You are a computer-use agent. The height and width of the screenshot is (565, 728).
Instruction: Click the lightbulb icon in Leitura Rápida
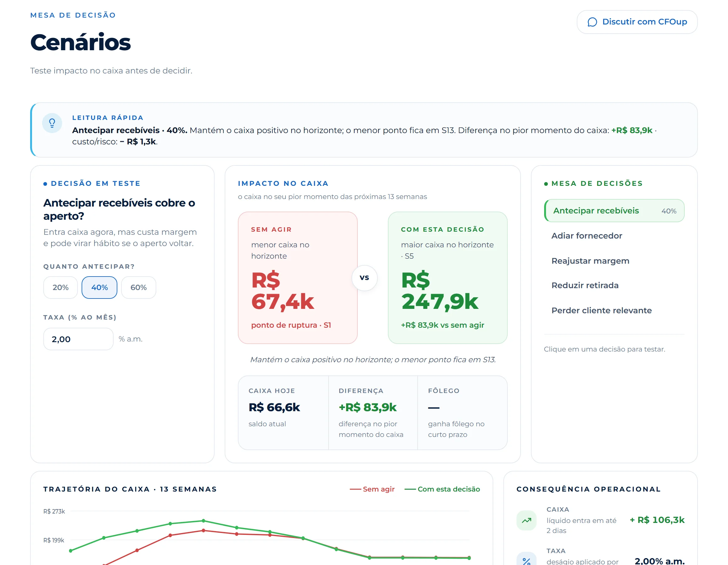pos(52,123)
